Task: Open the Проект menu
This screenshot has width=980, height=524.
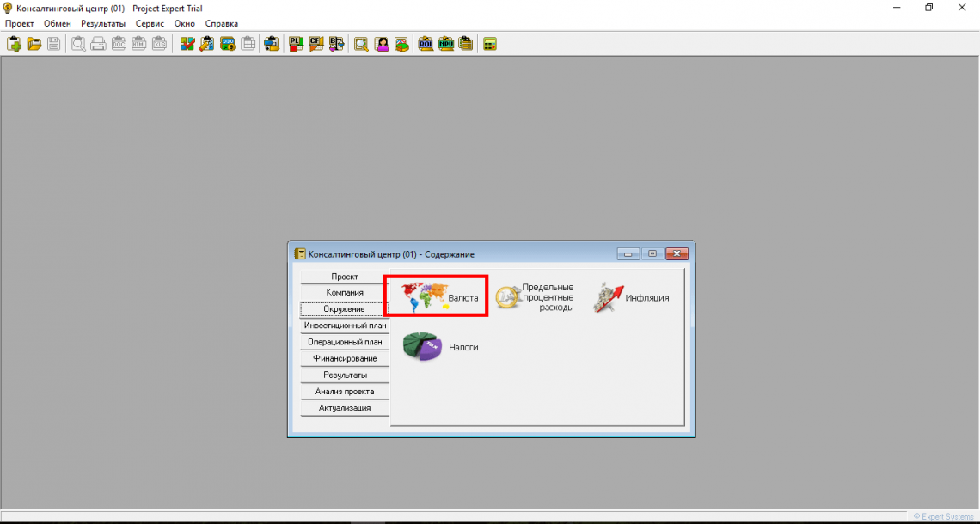Action: [x=19, y=23]
